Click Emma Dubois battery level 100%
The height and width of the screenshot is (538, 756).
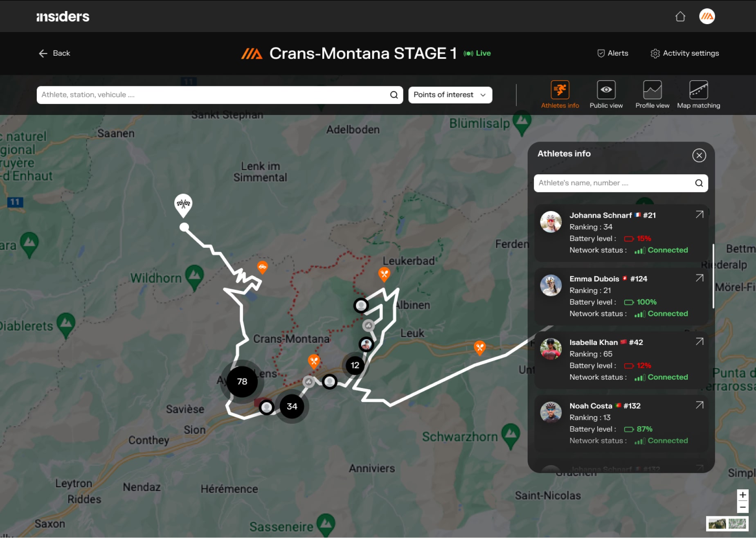(x=640, y=302)
